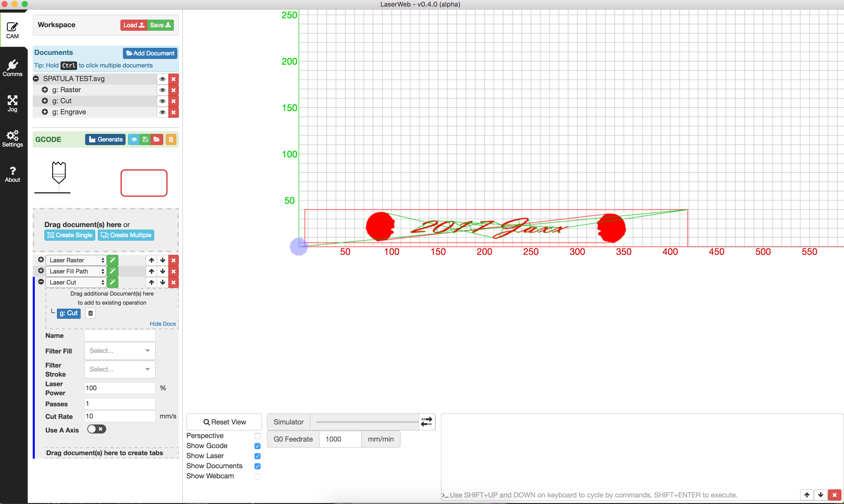Viewport: 844px width, 504px height.
Task: Click the Laser Power input field
Action: coord(120,388)
